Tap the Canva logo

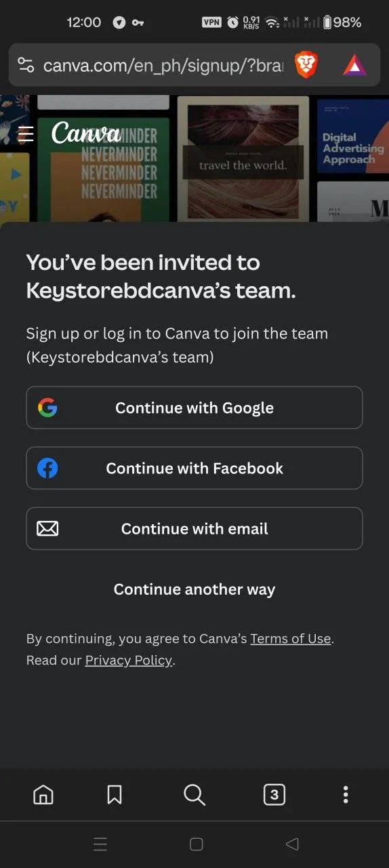[x=85, y=133]
